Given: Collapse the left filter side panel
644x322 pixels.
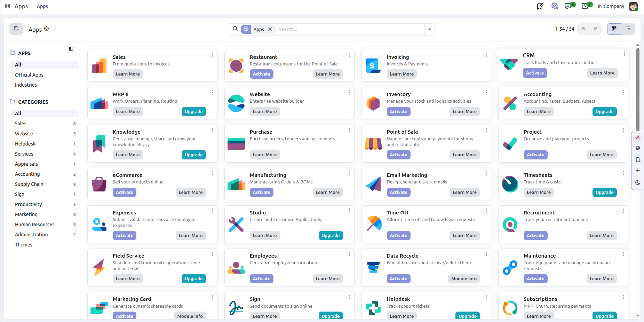Looking at the screenshot, I should click(x=71, y=49).
